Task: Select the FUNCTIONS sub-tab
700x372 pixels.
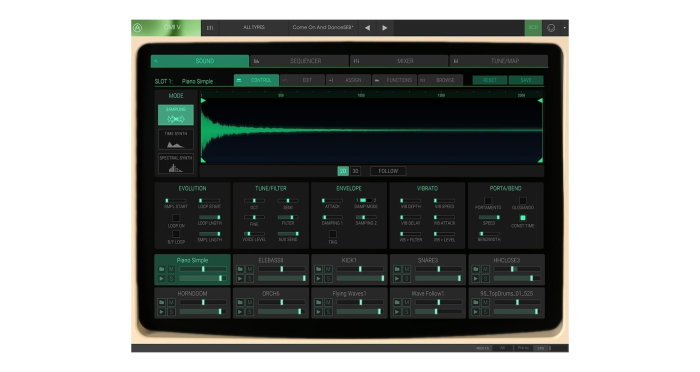Action: click(x=395, y=80)
